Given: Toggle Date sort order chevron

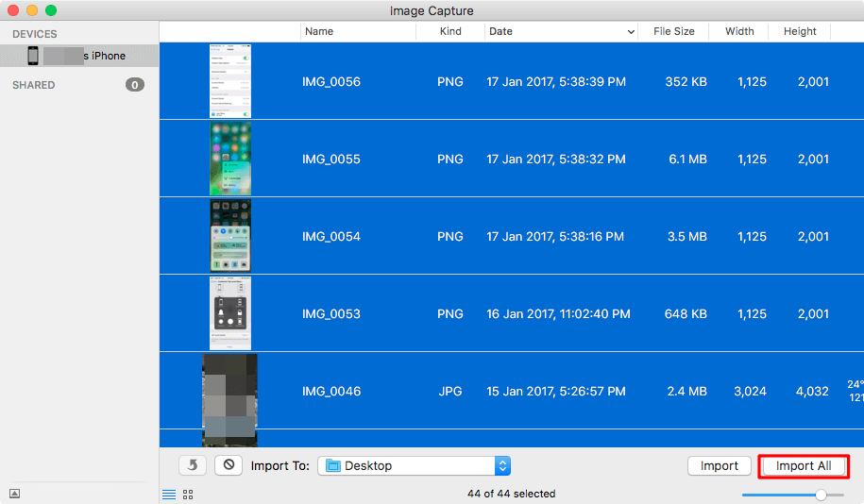Looking at the screenshot, I should [631, 32].
